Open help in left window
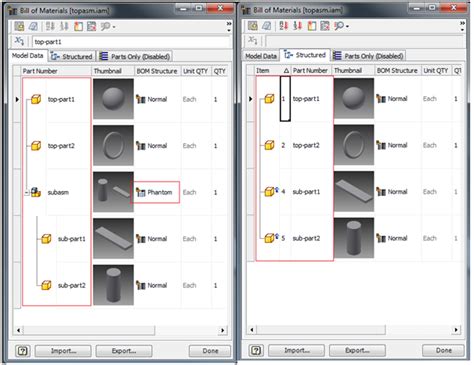474x365 pixels. 23,351
